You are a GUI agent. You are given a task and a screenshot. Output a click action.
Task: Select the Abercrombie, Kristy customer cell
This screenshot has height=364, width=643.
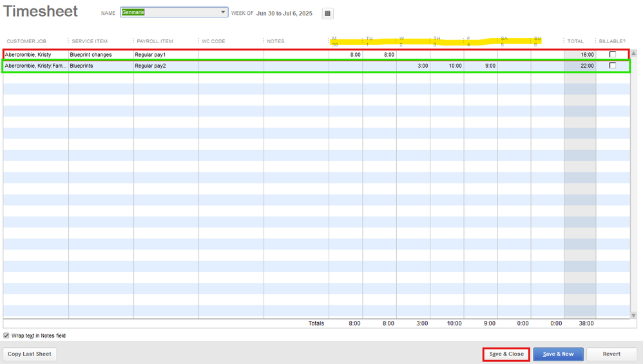(35, 55)
